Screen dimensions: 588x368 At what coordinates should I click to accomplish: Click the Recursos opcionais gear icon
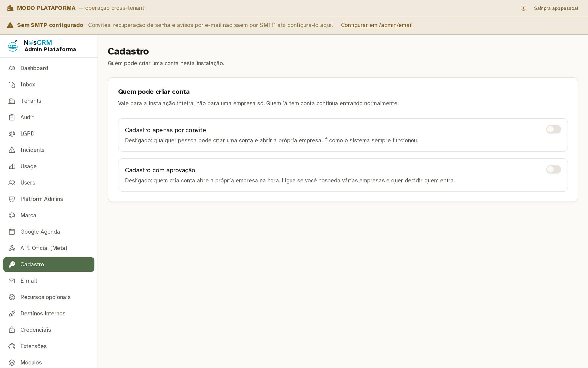pyautogui.click(x=12, y=297)
